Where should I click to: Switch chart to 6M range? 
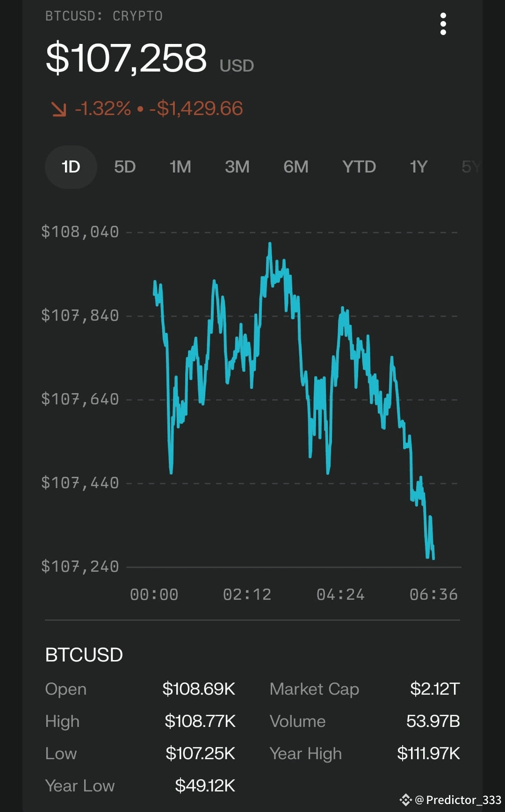(x=296, y=167)
